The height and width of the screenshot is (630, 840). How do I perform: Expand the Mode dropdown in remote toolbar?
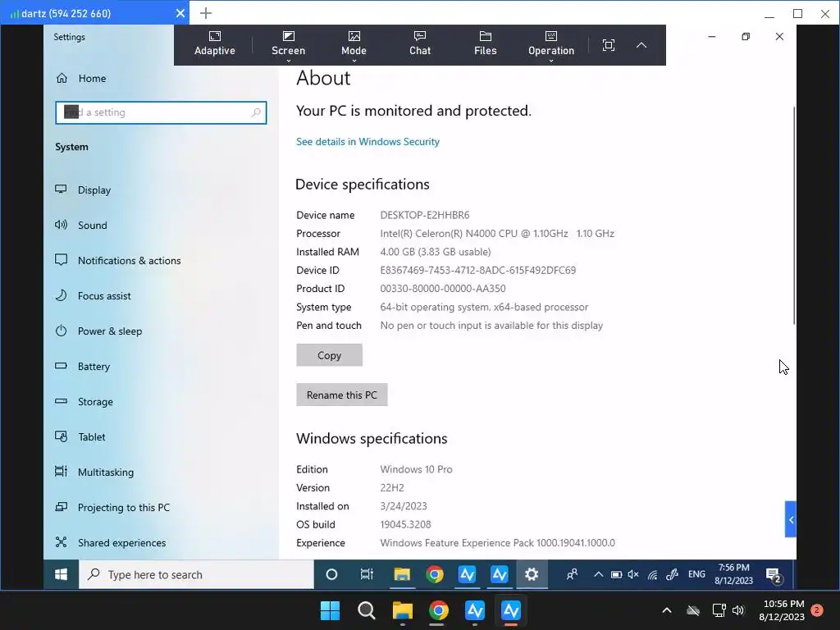[x=354, y=45]
